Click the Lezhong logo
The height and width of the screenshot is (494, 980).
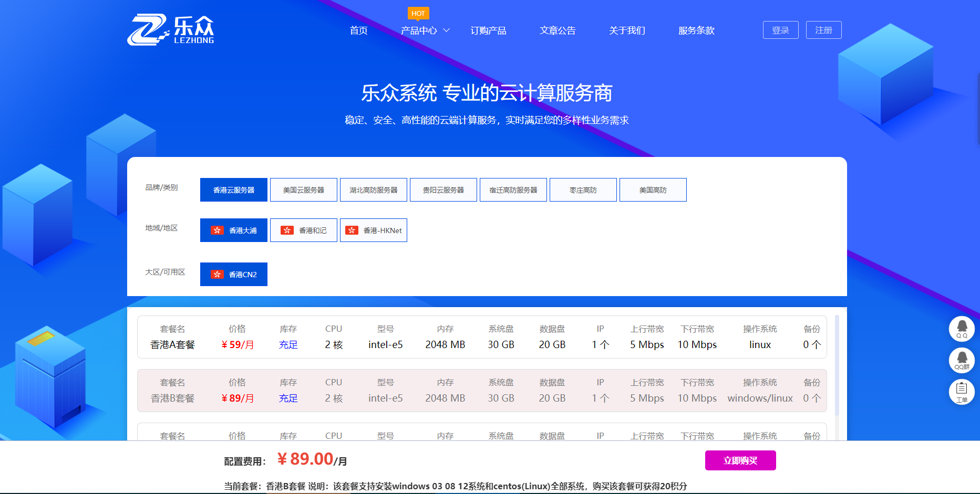click(x=170, y=29)
